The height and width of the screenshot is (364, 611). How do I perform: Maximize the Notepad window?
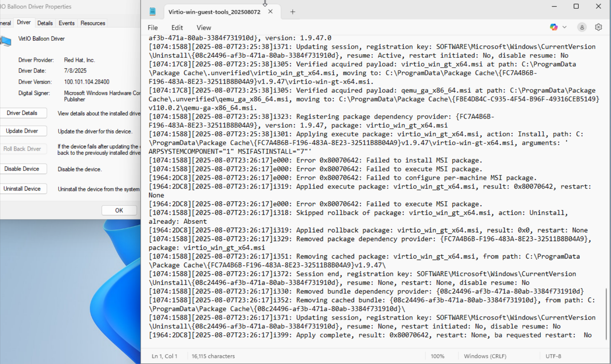tap(576, 7)
